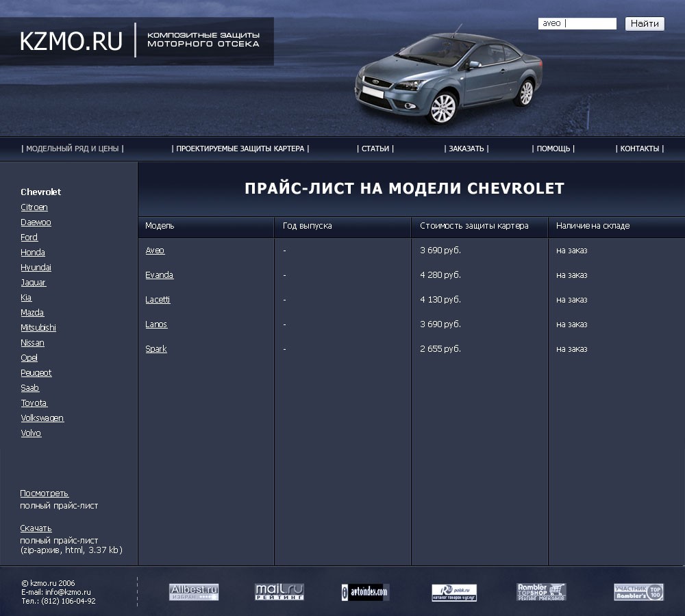Open the Evanda model link
This screenshot has width=685, height=616.
point(160,275)
